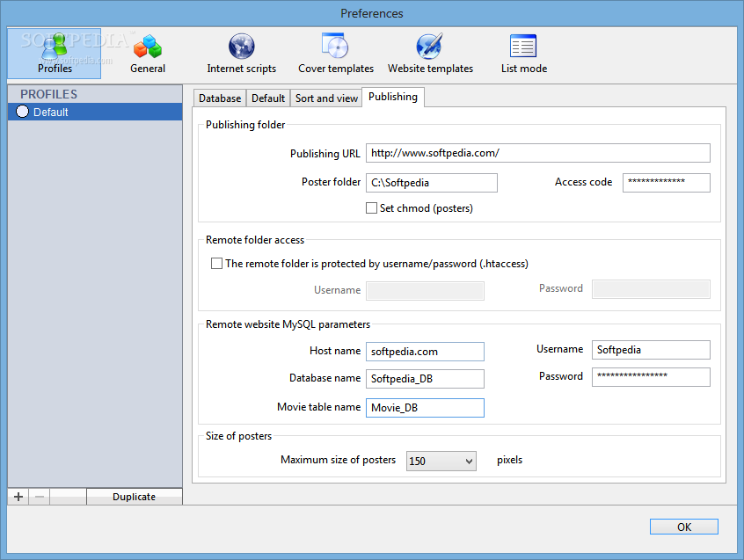Select the Default profile radio circle
This screenshot has height=560, width=744.
(x=22, y=112)
